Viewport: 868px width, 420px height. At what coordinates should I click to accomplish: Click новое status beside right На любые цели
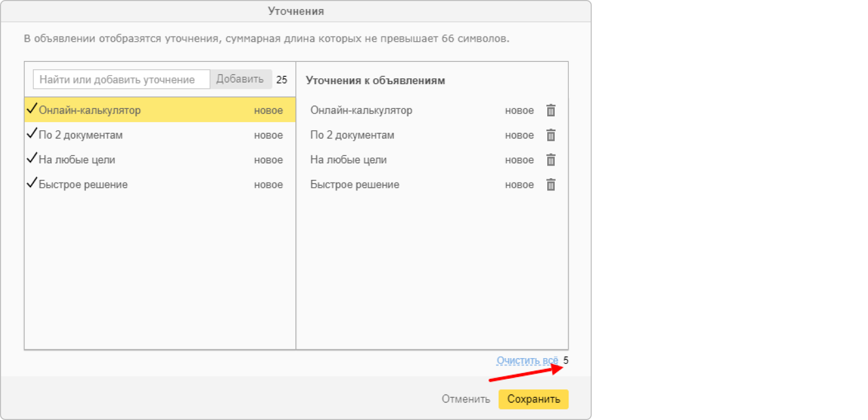click(519, 160)
